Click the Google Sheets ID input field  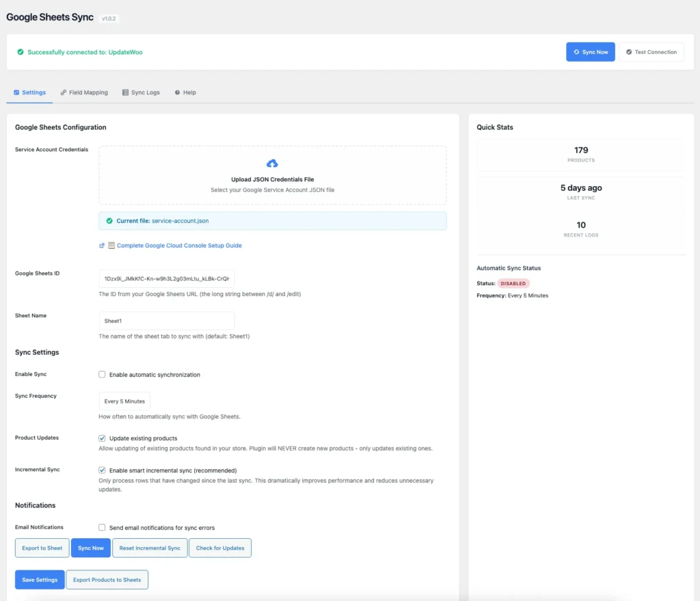click(x=167, y=279)
